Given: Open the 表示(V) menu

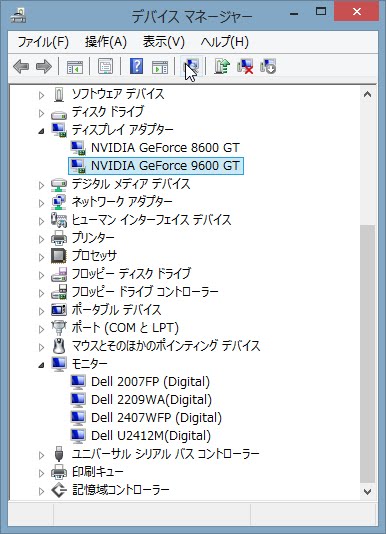Looking at the screenshot, I should click(164, 42).
